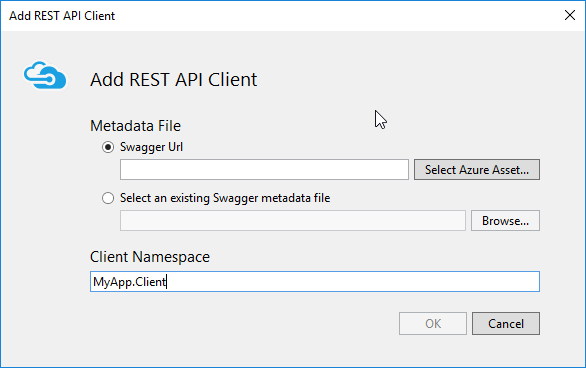Screen dimensions: 586x368
Task: Click the Client Namespace label
Action: click(x=150, y=257)
